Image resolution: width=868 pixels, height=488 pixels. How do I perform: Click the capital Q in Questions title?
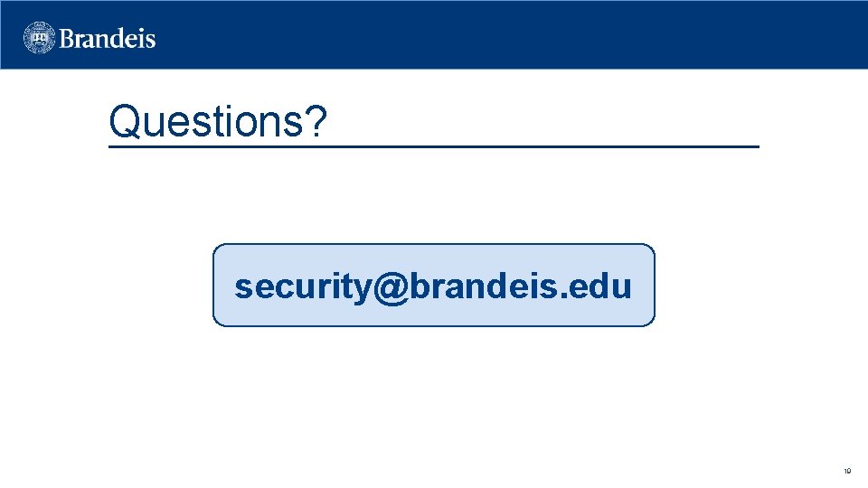pyautogui.click(x=123, y=122)
